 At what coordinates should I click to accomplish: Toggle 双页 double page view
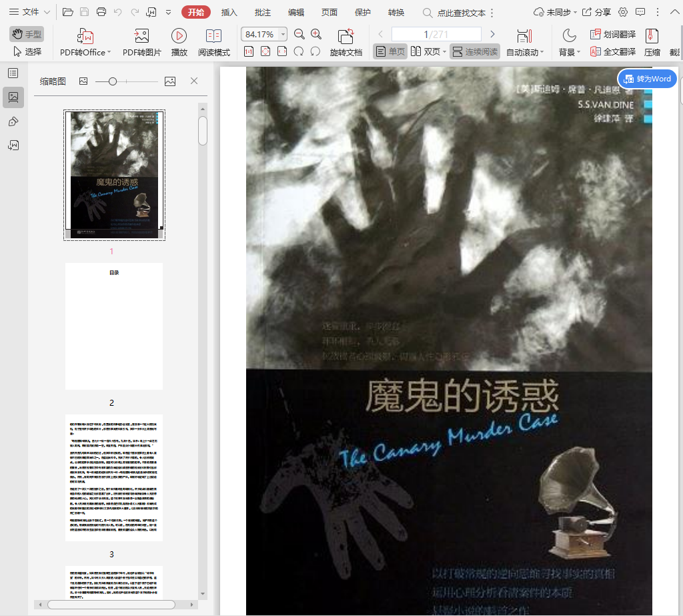pyautogui.click(x=426, y=51)
